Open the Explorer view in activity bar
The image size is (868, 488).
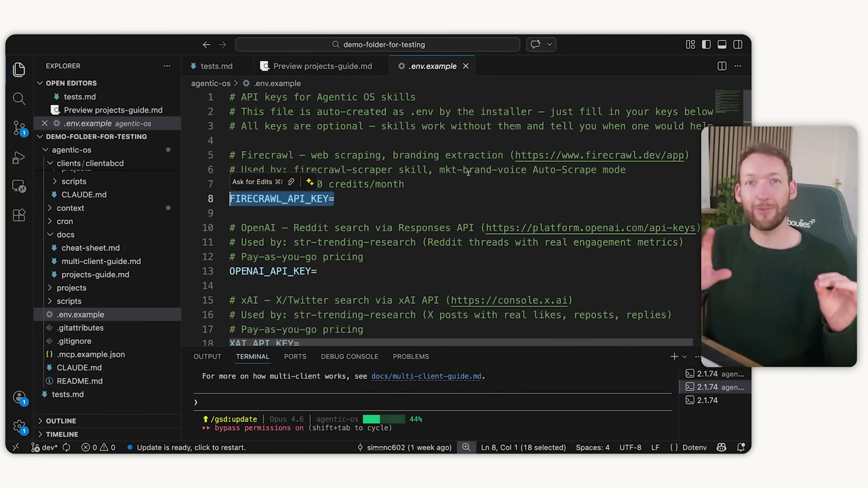tap(19, 70)
